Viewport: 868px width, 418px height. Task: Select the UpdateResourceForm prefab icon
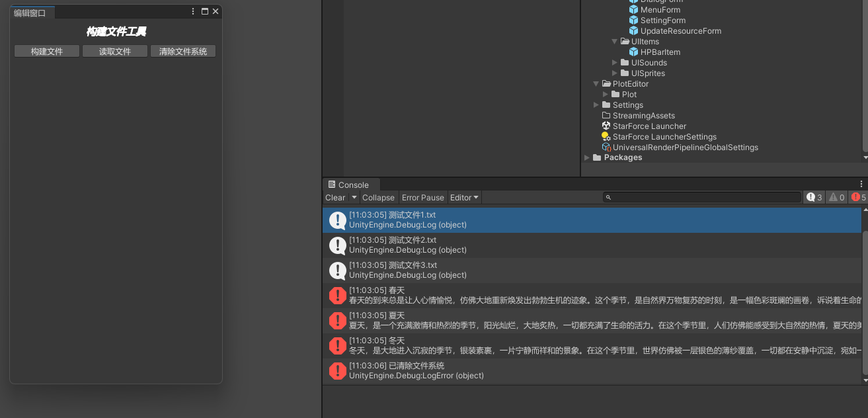pos(633,30)
